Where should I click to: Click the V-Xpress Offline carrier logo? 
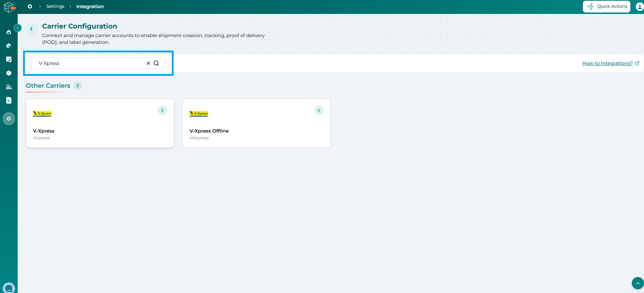click(x=199, y=114)
